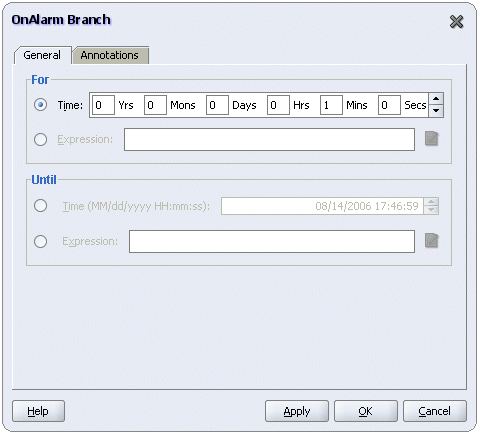The image size is (479, 434).
Task: Click the Mins value field
Action: click(331, 105)
